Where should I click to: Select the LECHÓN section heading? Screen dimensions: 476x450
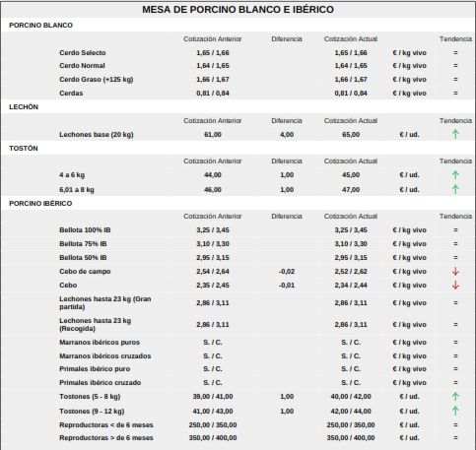(x=24, y=106)
